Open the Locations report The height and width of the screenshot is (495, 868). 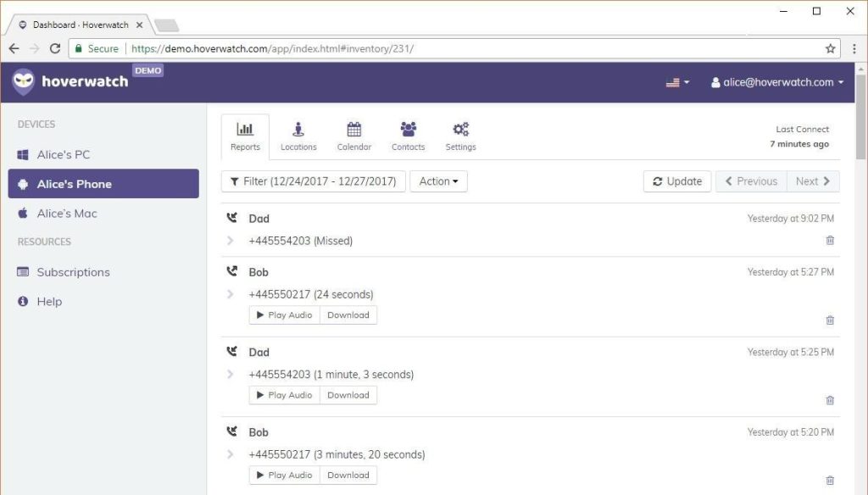tap(298, 136)
